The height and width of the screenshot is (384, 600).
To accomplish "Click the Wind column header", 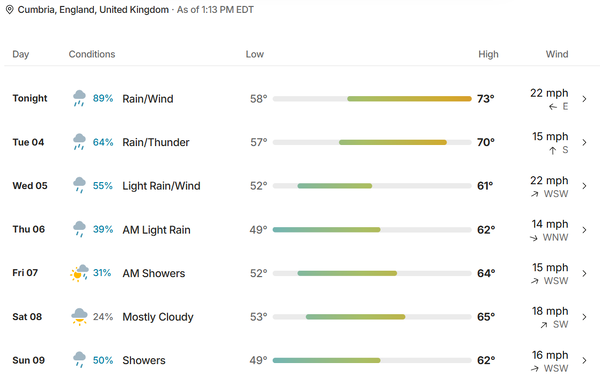I will [x=557, y=54].
